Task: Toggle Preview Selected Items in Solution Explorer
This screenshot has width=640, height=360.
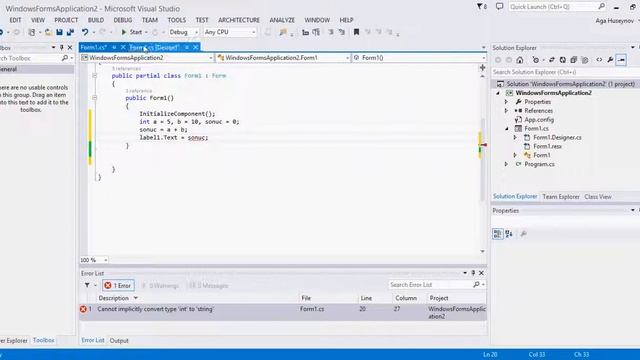Action: click(x=621, y=60)
